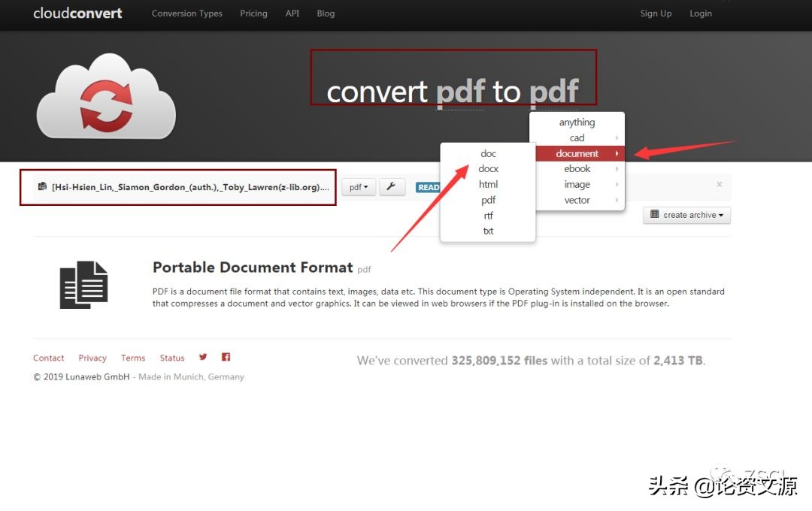Click the converted files count text
Image resolution: width=812 pixels, height=511 pixels.
pos(499,361)
